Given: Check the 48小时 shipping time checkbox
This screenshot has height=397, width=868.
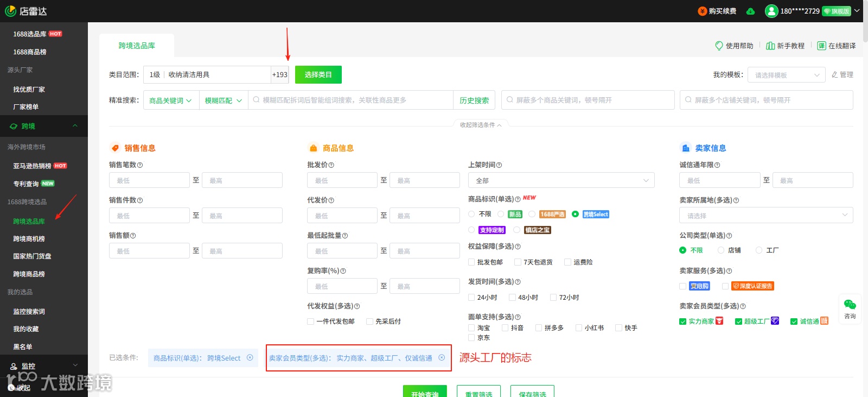Looking at the screenshot, I should coord(512,298).
